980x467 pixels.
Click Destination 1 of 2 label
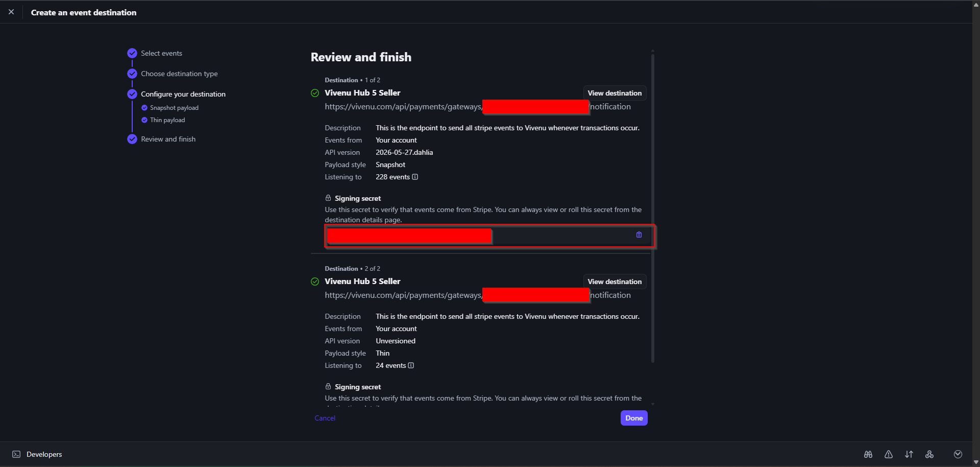(x=352, y=80)
